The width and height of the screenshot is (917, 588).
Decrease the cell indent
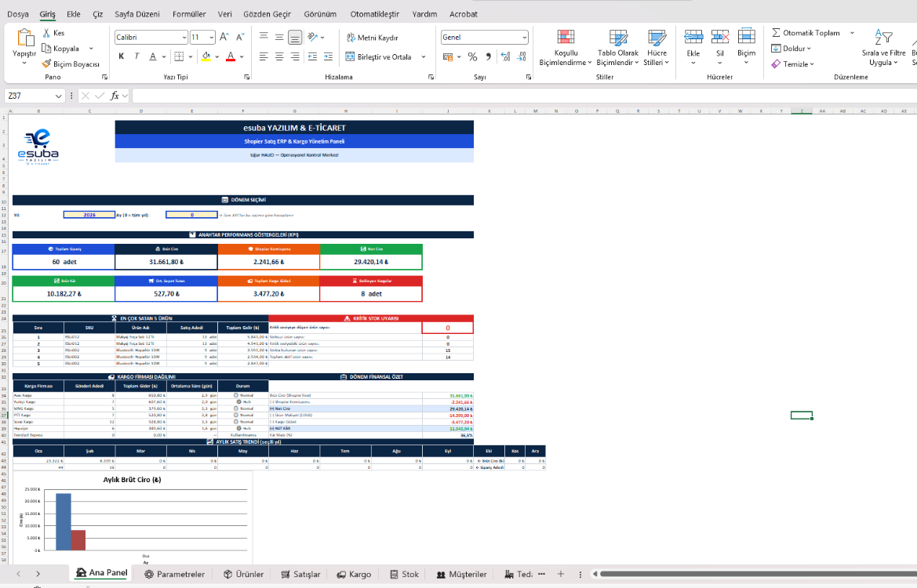(x=312, y=56)
